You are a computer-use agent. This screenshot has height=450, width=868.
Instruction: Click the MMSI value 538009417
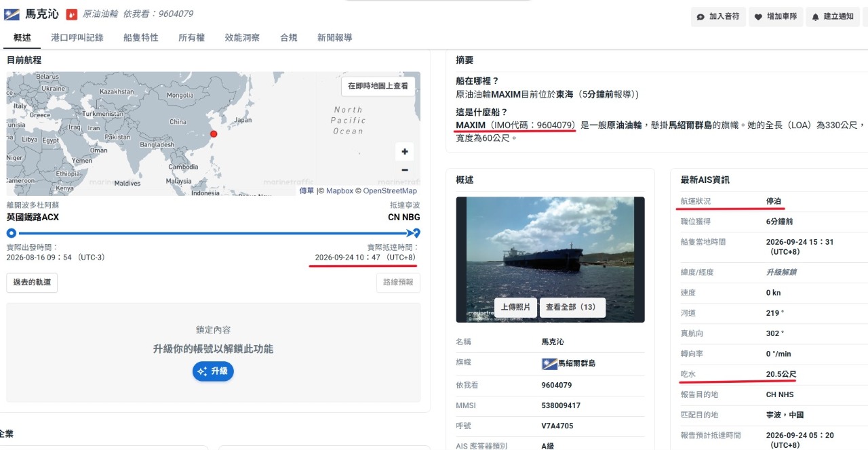(x=561, y=405)
